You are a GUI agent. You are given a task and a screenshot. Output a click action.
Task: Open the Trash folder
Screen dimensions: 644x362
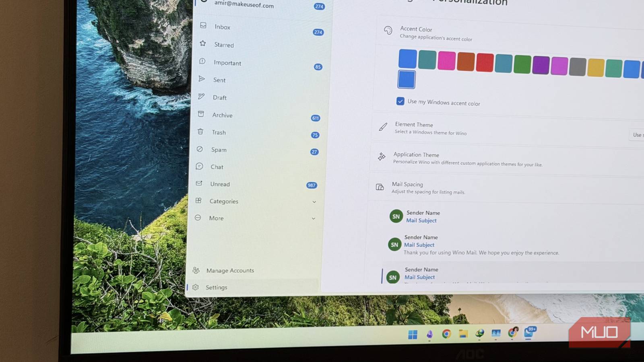pos(219,132)
